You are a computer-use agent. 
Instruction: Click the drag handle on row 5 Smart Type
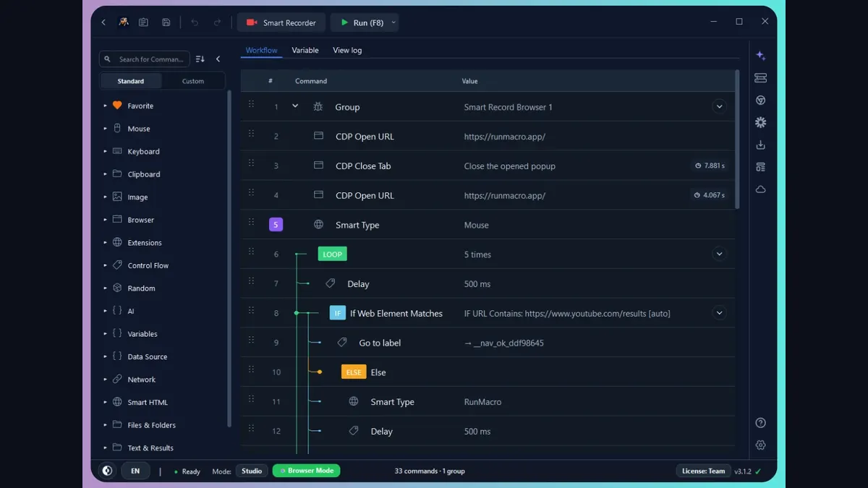click(252, 222)
